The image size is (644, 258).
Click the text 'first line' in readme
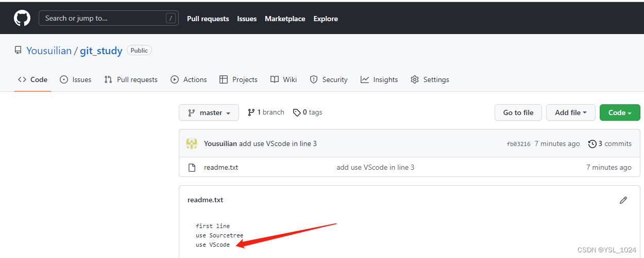213,226
